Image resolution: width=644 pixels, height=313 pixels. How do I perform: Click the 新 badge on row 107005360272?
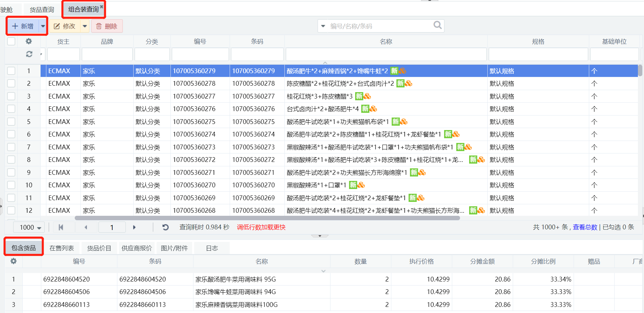tap(473, 160)
